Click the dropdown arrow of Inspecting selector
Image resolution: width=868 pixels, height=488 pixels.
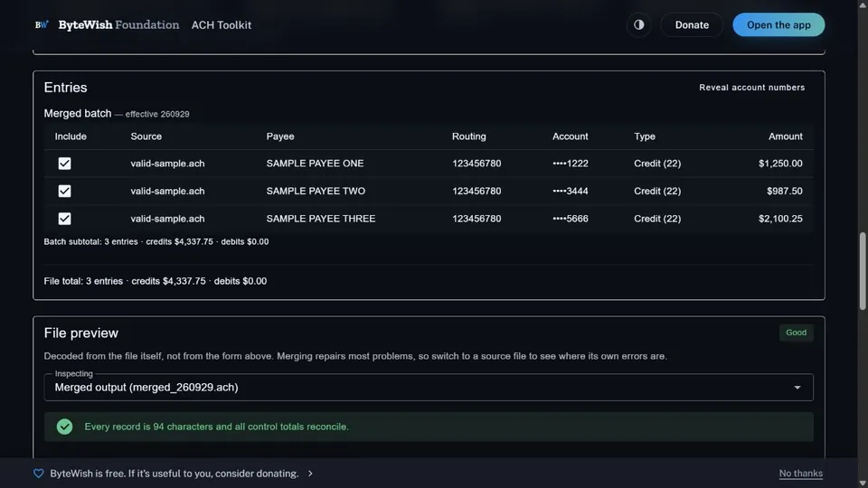click(797, 388)
